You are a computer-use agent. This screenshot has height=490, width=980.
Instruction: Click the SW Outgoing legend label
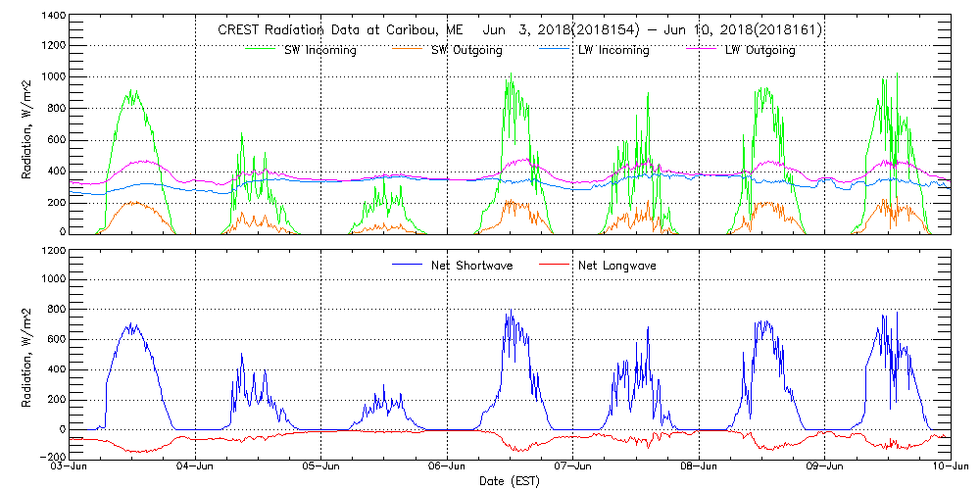[467, 50]
